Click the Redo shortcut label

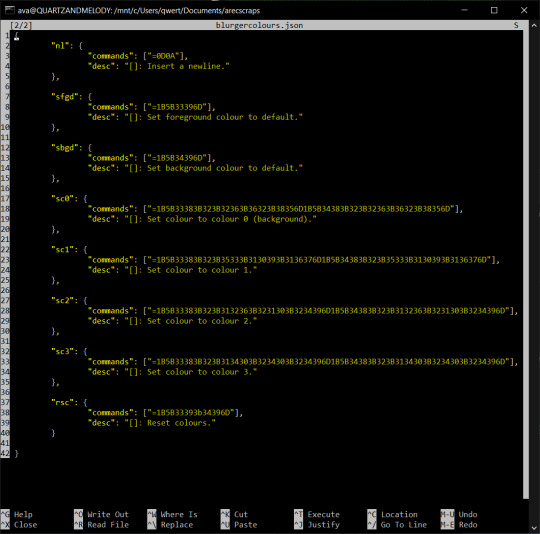coord(468,525)
